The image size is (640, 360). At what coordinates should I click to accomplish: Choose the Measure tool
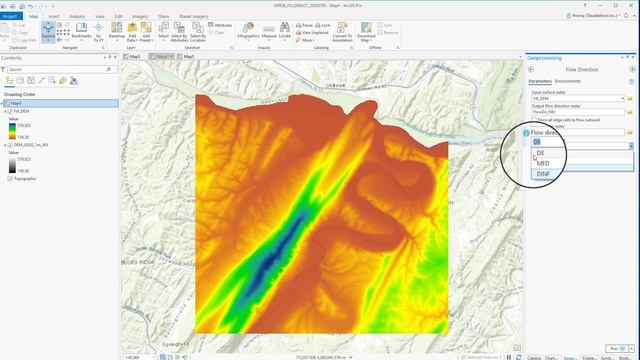[x=269, y=31]
